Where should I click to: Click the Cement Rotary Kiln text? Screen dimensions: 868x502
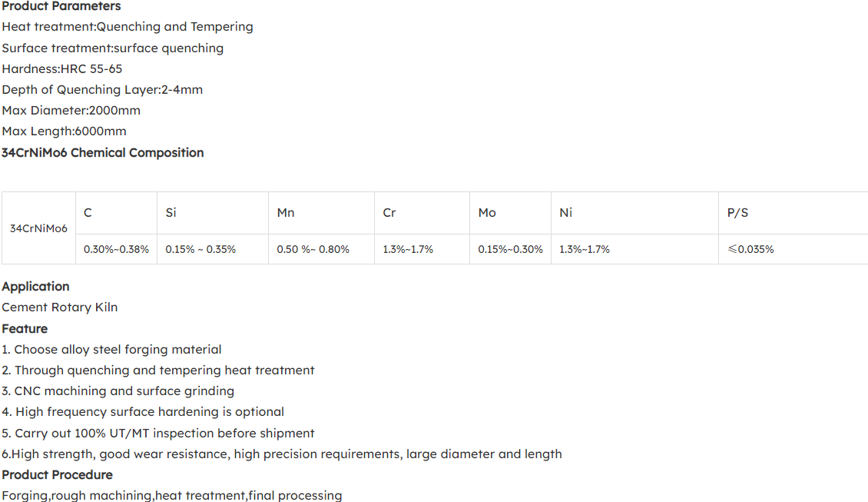[59, 307]
